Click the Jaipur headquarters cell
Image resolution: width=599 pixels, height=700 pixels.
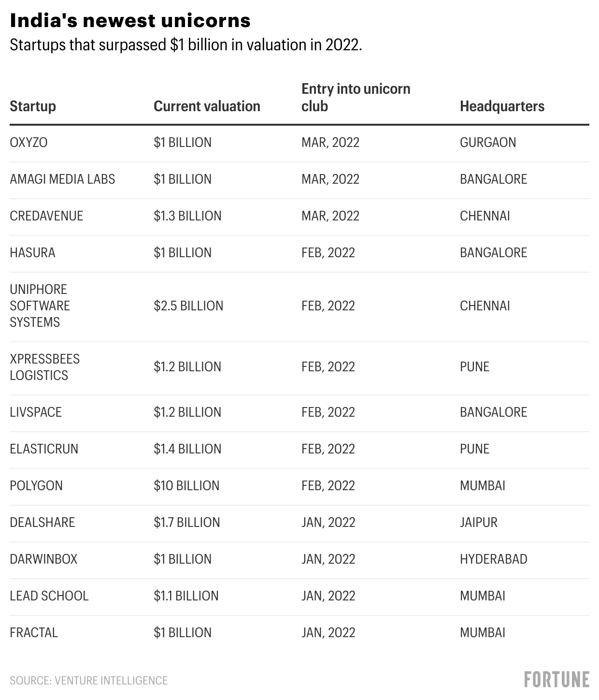click(478, 523)
